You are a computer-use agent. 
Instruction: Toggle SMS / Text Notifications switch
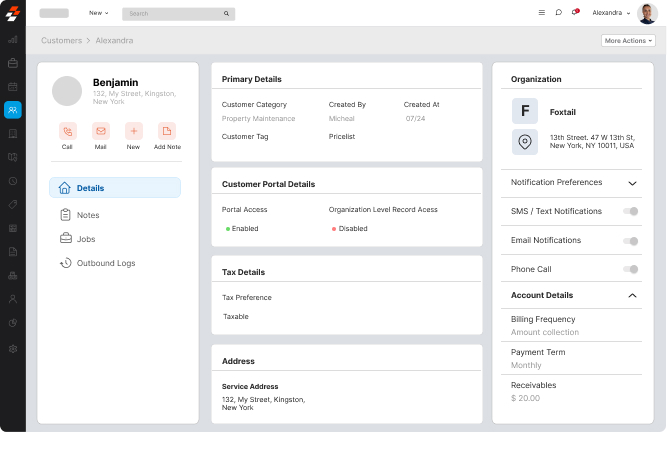630,211
